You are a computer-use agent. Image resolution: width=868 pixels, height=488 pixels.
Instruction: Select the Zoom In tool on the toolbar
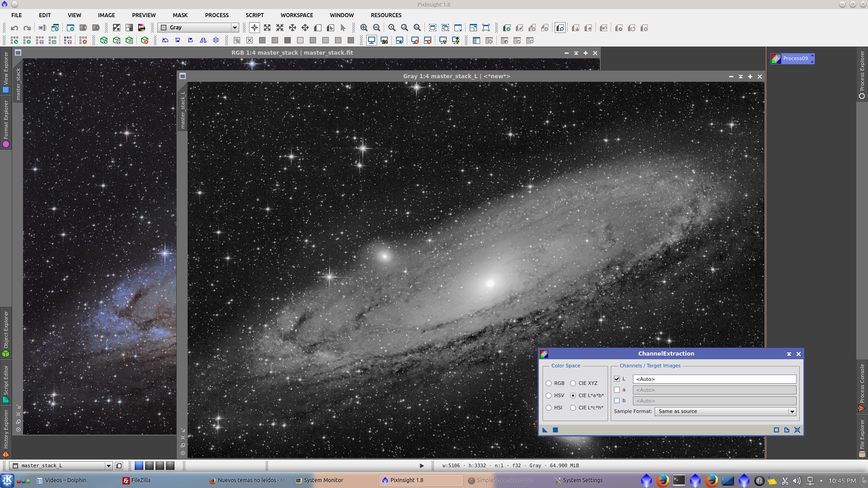pyautogui.click(x=364, y=28)
